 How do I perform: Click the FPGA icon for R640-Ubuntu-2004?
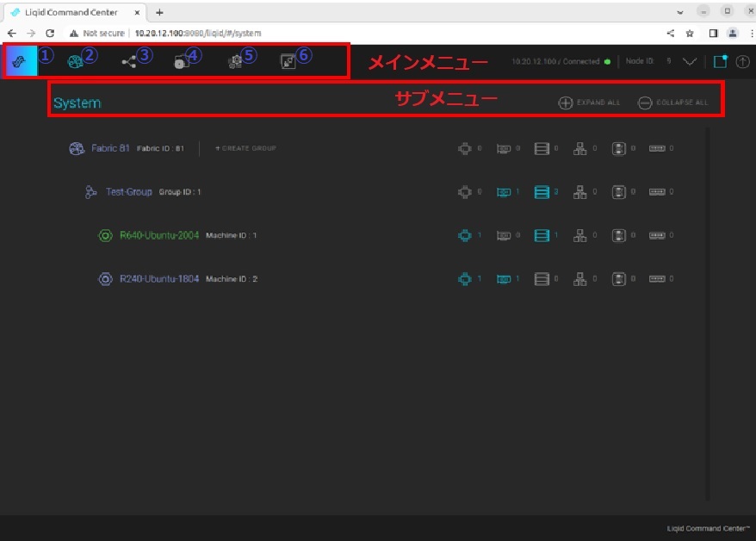tap(618, 235)
